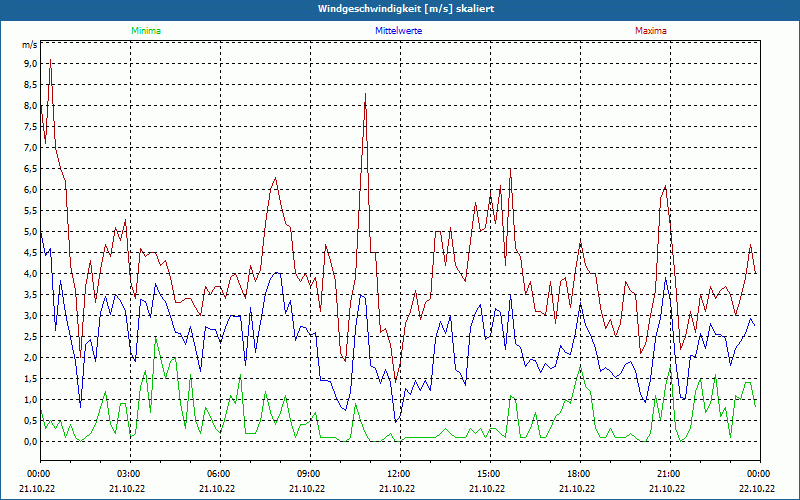Click the 00:00 label above 22.10.22

[760, 474]
